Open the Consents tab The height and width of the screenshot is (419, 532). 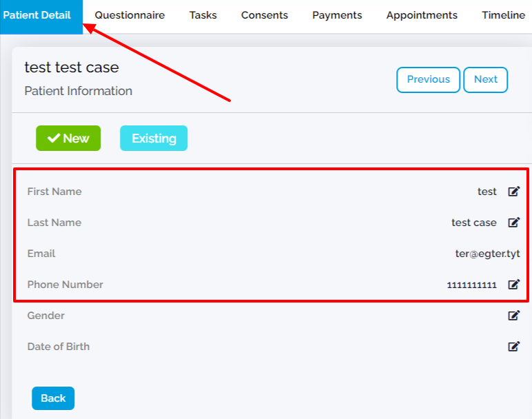(265, 15)
